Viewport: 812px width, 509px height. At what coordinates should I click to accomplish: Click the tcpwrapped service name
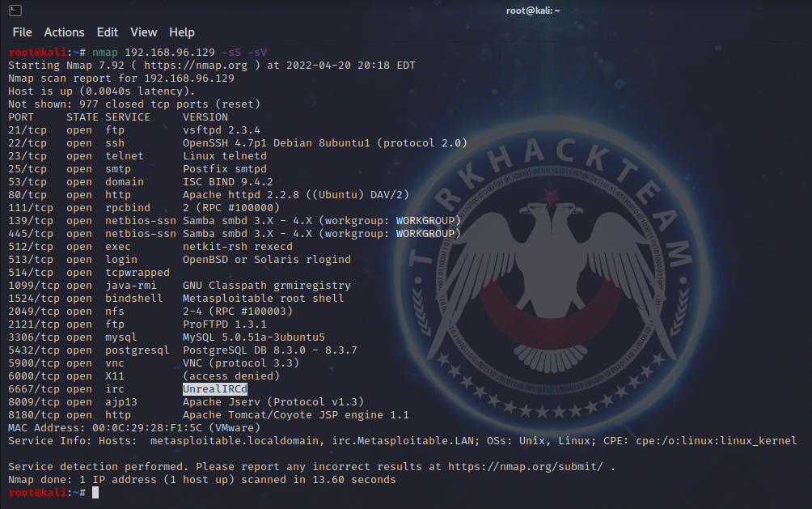(x=137, y=273)
